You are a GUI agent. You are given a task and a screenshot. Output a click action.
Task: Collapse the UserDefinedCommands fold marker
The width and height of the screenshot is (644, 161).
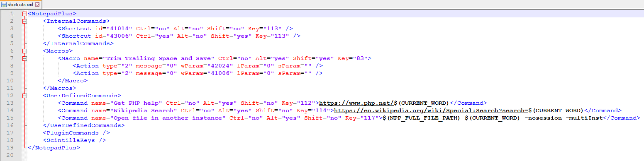tap(24, 96)
